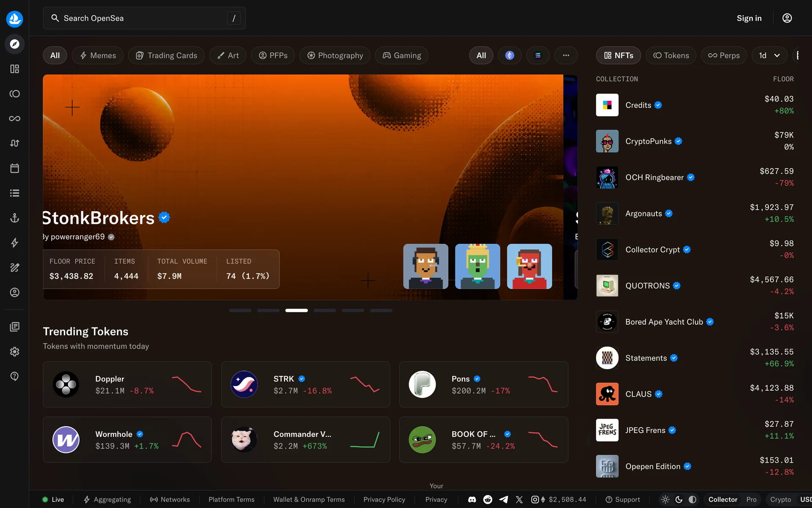
Task: Open the 1d timeframe dropdown
Action: (x=769, y=55)
